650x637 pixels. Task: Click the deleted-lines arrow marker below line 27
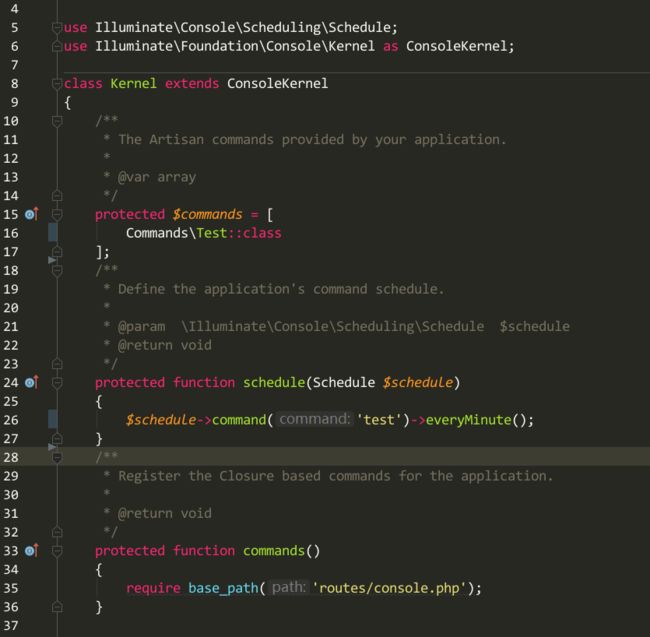[52, 447]
